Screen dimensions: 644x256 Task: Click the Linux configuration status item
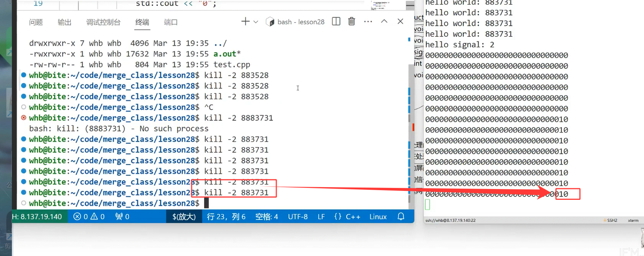[378, 217]
